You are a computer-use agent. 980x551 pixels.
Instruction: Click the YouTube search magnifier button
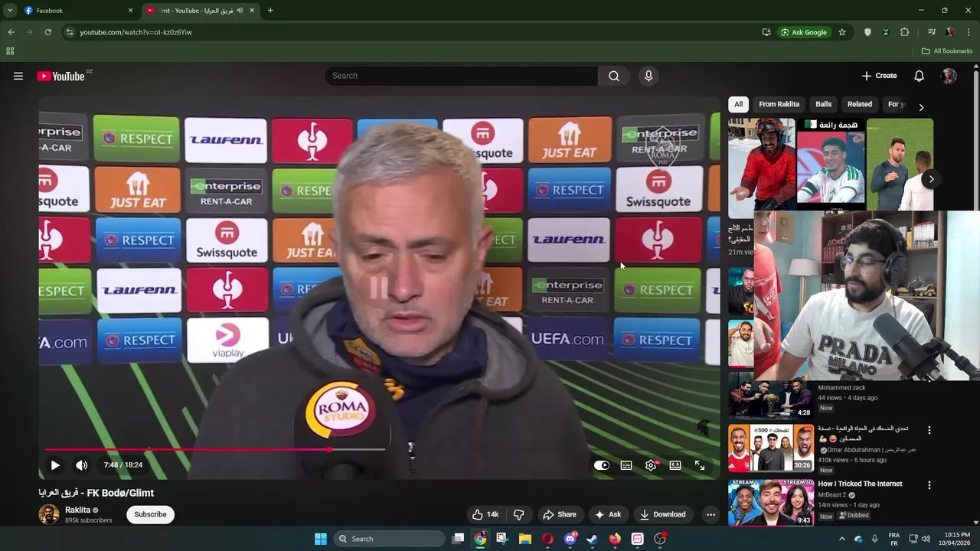coord(614,76)
